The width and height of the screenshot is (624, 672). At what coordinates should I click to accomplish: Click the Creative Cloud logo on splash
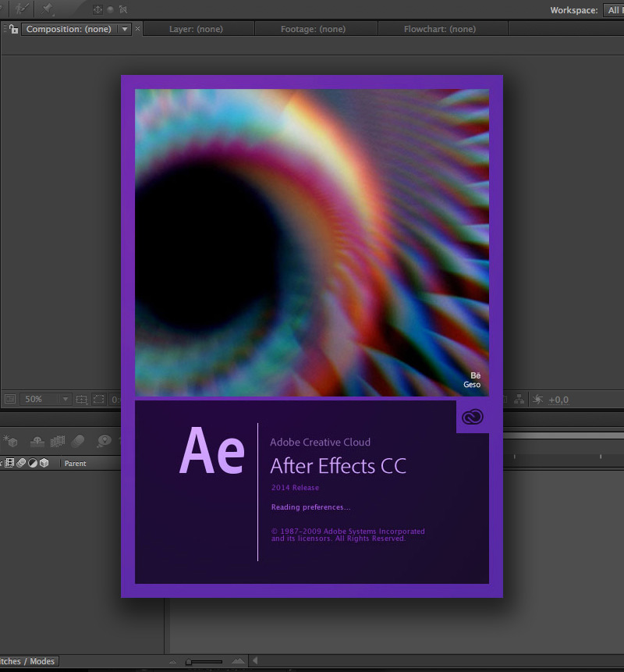click(x=473, y=417)
